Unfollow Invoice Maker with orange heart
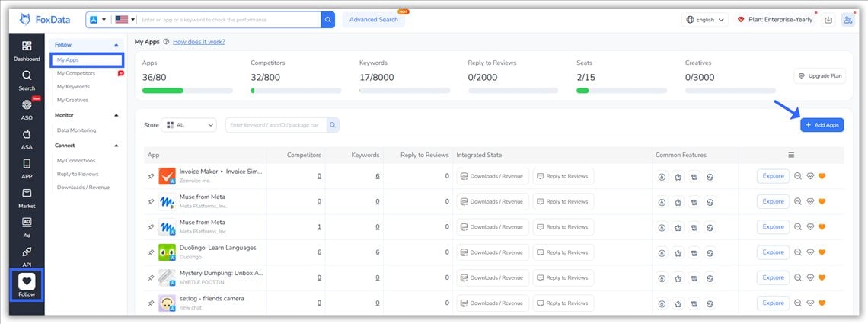Image resolution: width=868 pixels, height=324 pixels. click(822, 176)
